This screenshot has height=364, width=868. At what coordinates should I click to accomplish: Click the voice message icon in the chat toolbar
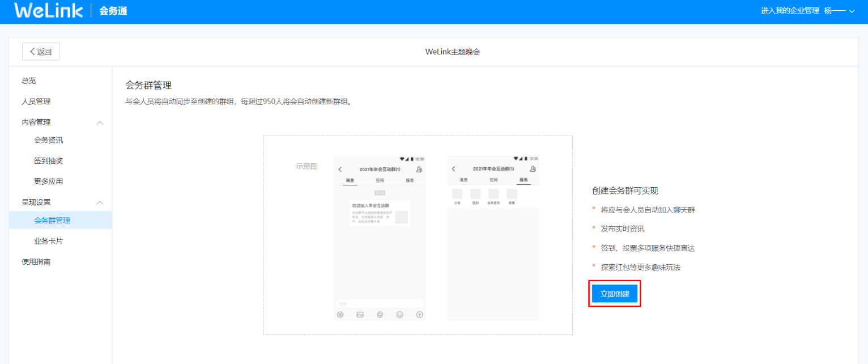click(339, 314)
